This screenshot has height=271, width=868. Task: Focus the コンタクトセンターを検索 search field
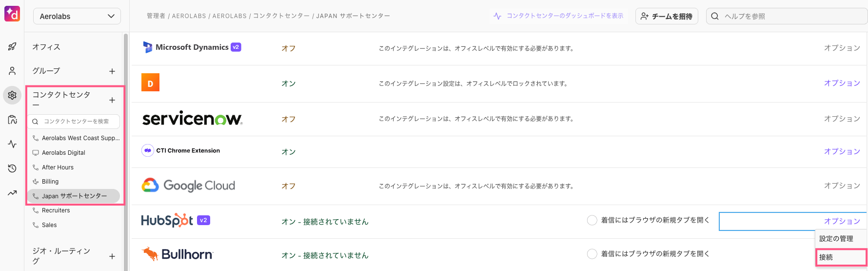click(74, 122)
